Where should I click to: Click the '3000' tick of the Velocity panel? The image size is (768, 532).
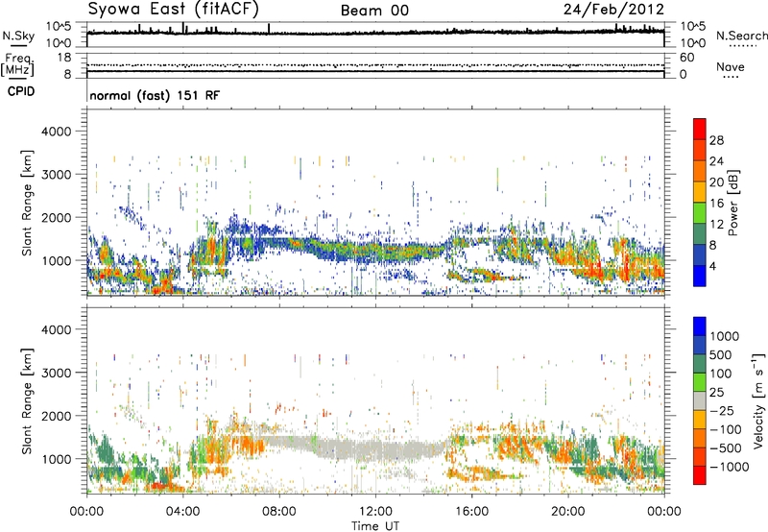[57, 373]
